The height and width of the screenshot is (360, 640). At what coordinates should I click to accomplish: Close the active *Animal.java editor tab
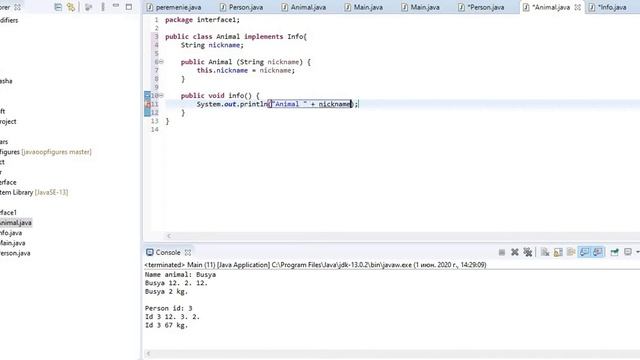pyautogui.click(x=578, y=7)
